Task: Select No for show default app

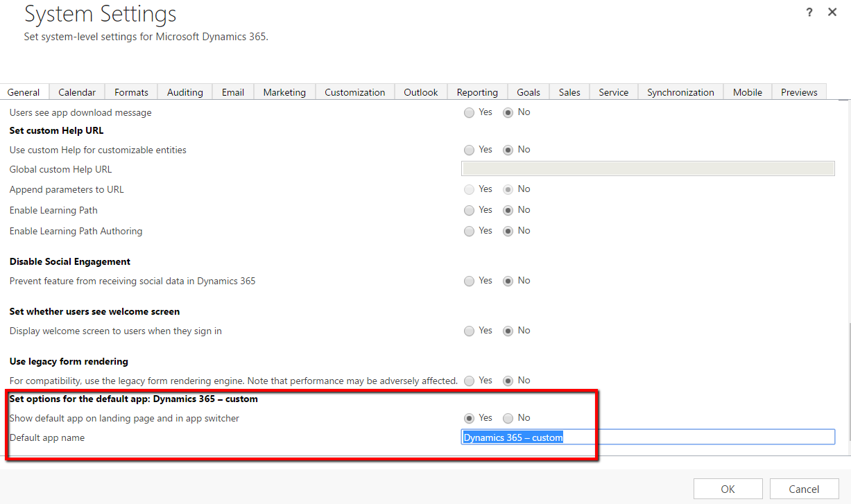Action: tap(508, 418)
